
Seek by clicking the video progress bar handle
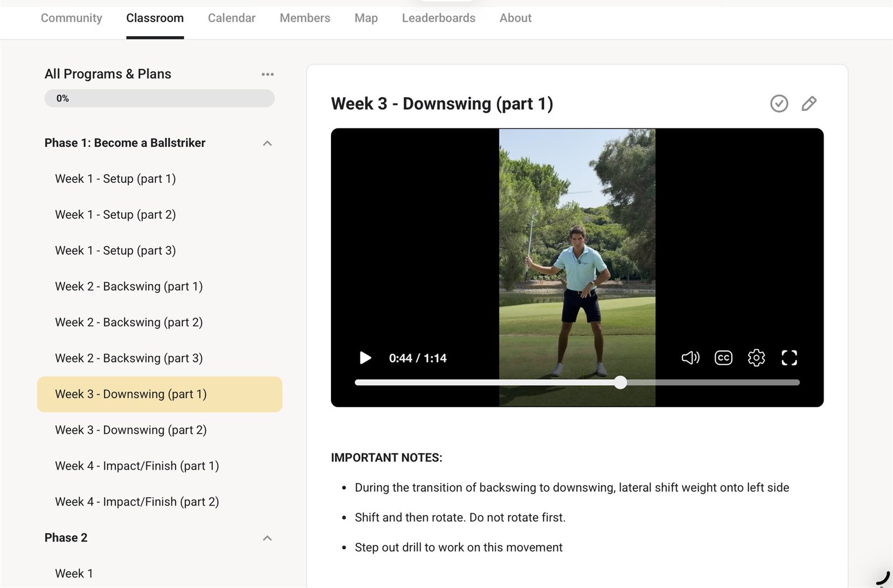click(620, 382)
